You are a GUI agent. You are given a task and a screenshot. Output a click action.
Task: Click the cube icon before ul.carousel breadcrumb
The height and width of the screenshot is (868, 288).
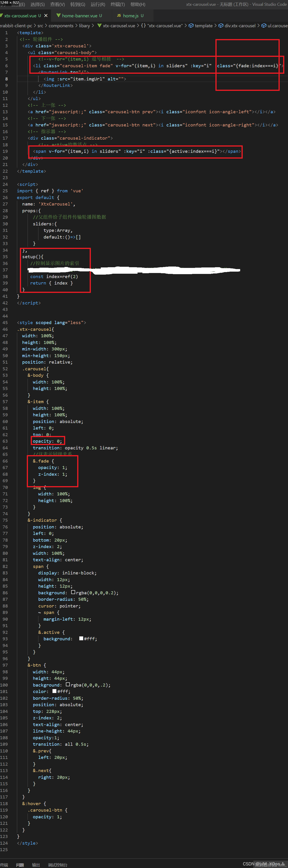pos(264,26)
